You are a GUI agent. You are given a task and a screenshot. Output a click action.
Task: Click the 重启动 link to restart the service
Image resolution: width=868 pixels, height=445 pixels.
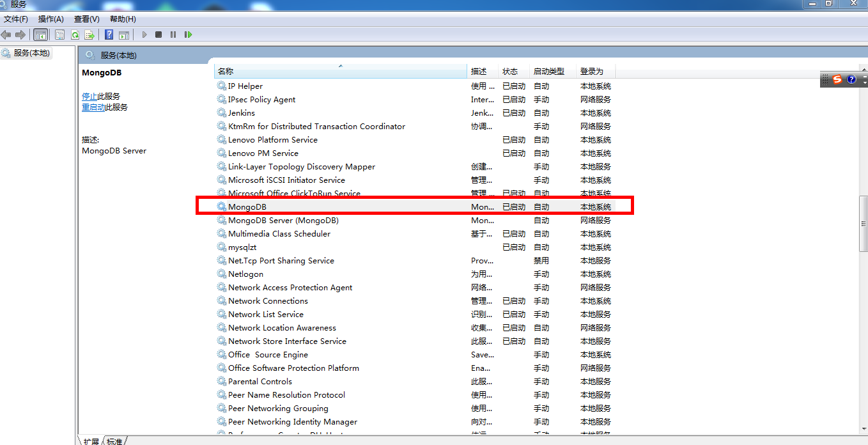pos(93,107)
